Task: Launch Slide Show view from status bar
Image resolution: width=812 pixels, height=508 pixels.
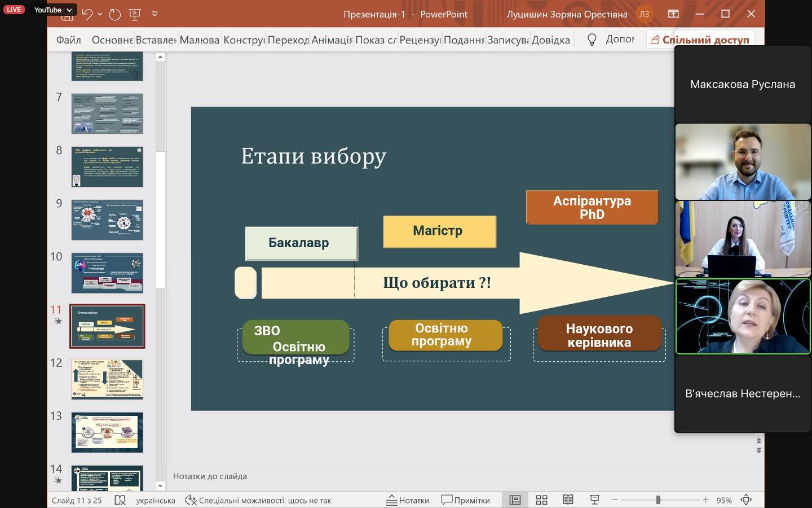Action: click(x=594, y=500)
